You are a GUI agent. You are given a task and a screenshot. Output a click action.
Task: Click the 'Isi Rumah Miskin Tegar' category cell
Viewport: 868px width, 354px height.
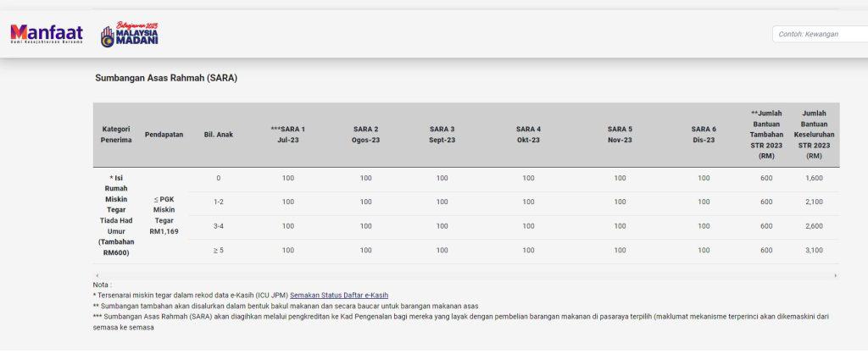[116, 215]
